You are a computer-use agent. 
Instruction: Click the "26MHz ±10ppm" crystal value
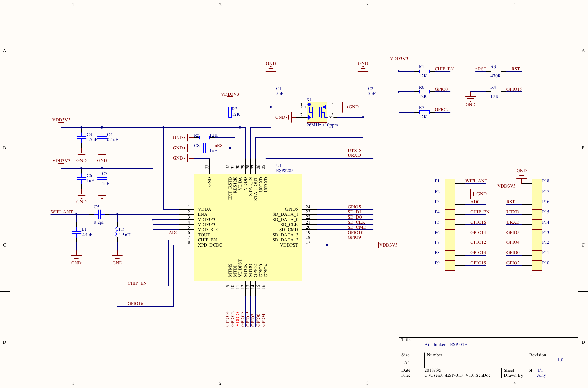322,125
